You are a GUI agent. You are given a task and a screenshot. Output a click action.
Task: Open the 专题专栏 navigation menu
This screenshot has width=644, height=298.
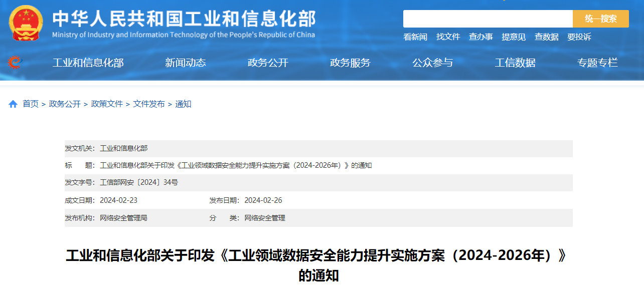(x=597, y=63)
